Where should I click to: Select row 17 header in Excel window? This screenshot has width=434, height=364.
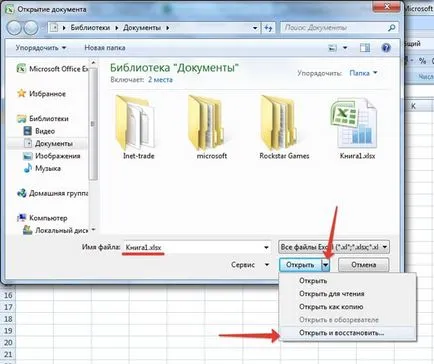tap(8, 307)
